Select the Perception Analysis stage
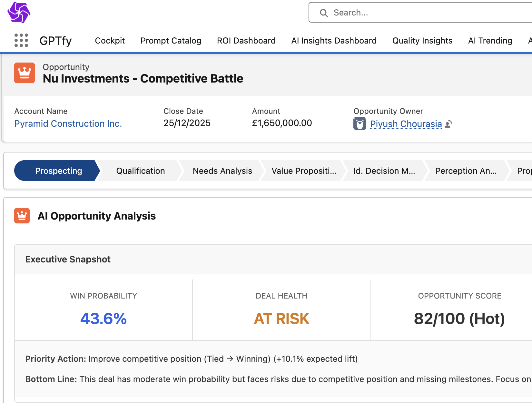 click(466, 171)
